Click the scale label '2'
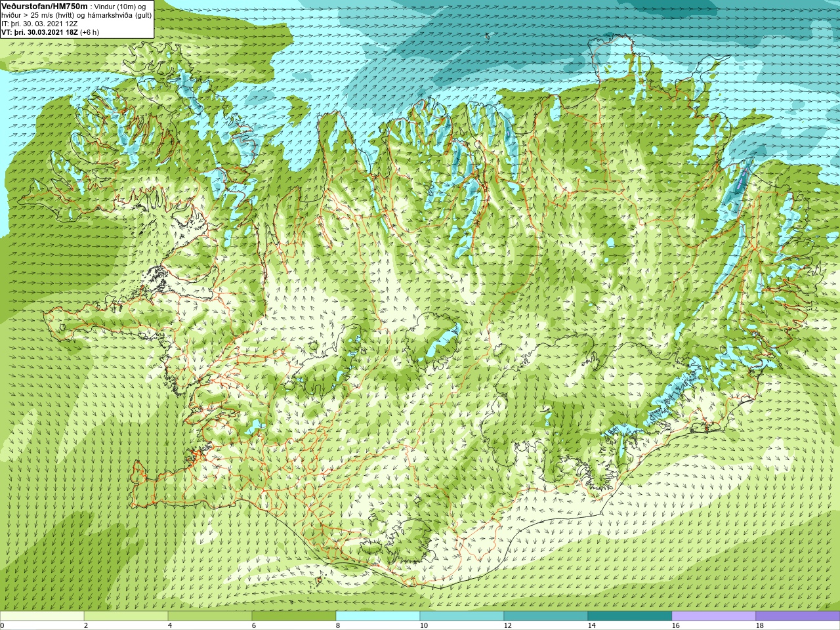840x630 pixels. (86, 625)
